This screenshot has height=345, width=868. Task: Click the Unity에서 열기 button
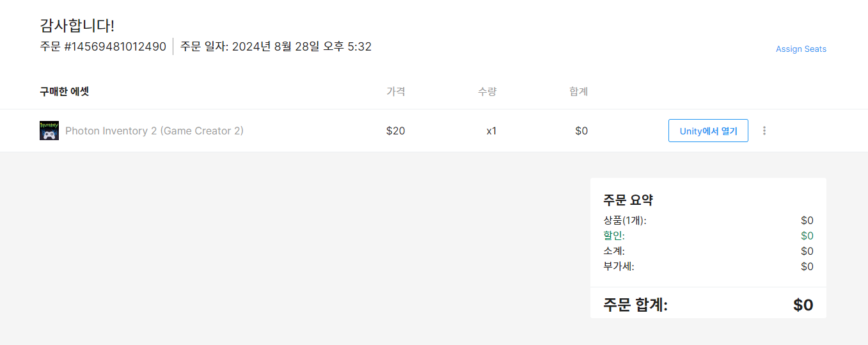[x=708, y=131]
